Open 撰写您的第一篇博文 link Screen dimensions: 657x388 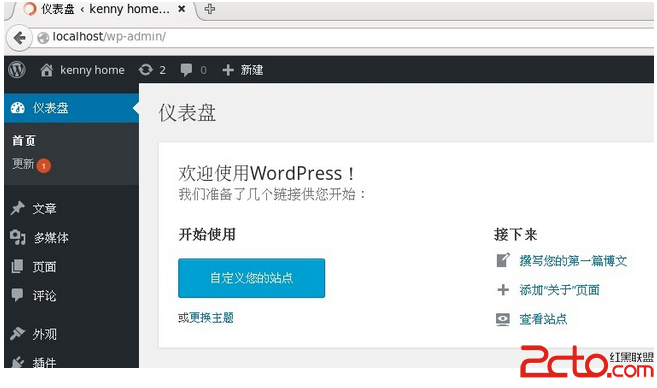point(573,261)
